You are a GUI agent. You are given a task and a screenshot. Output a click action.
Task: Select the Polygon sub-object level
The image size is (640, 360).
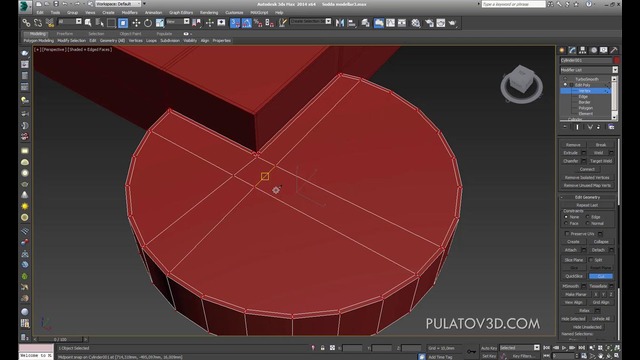(x=585, y=108)
